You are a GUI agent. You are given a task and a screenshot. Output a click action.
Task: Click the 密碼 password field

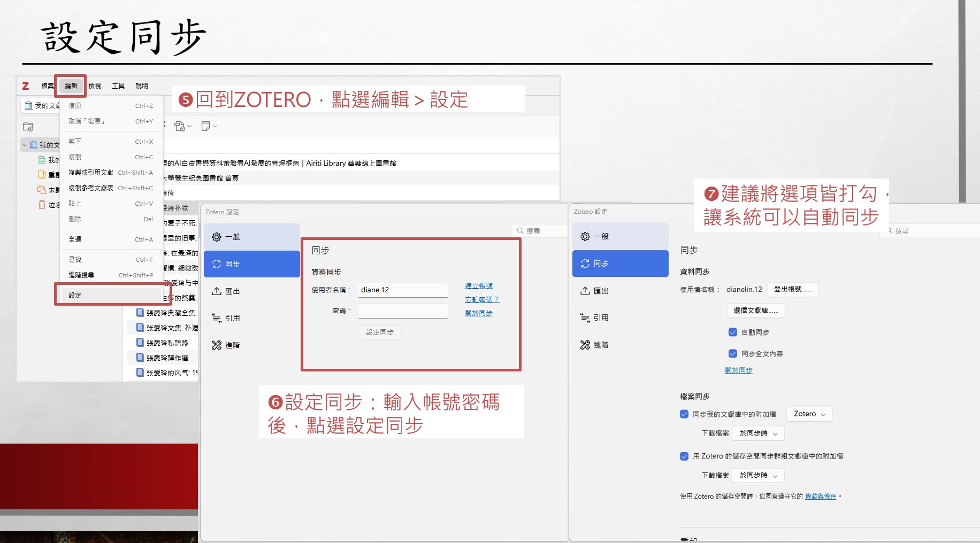click(x=403, y=311)
